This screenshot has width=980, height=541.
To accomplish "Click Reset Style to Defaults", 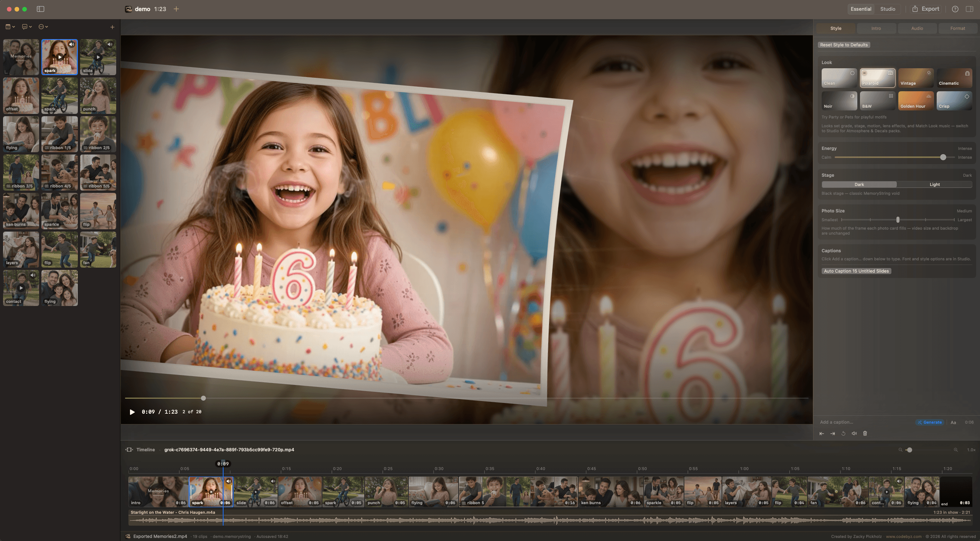I will pyautogui.click(x=844, y=45).
